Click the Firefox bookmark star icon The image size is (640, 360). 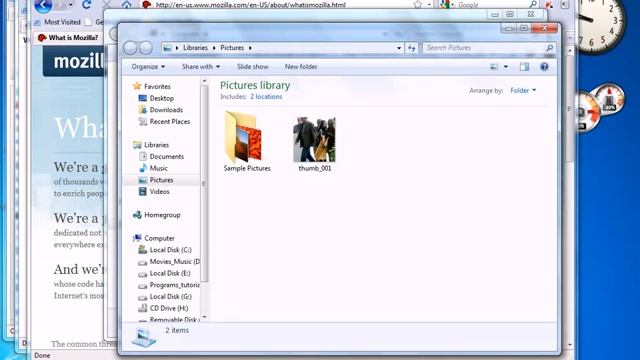tap(418, 5)
